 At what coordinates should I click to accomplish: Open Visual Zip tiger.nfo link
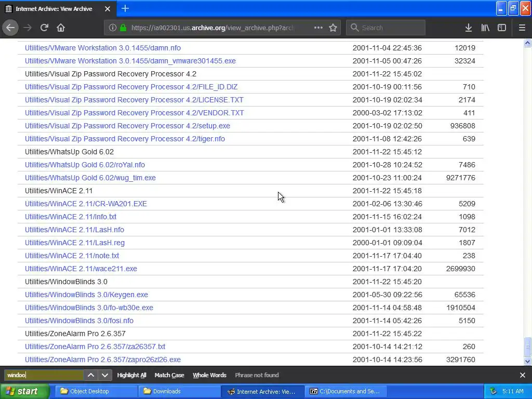(125, 139)
